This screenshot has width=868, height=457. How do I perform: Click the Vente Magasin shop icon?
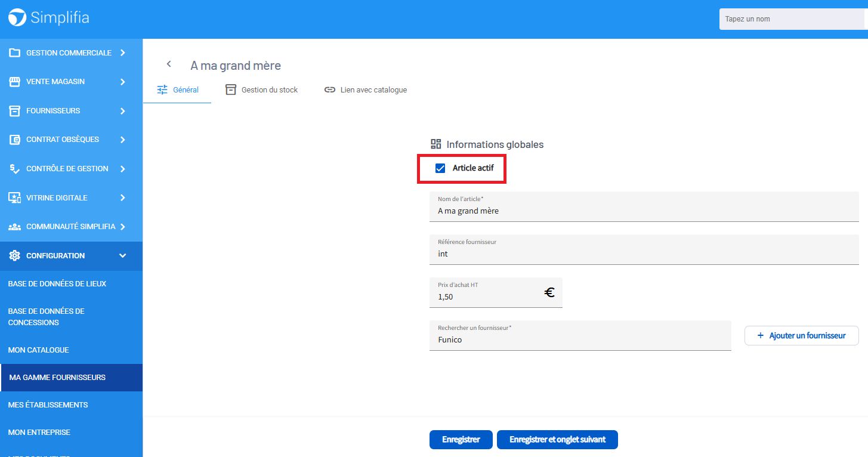pos(15,82)
